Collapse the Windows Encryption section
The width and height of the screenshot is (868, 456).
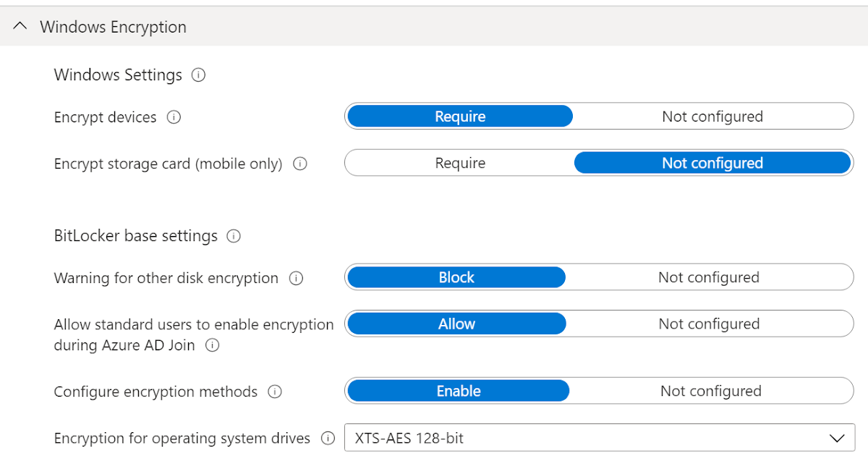19,25
